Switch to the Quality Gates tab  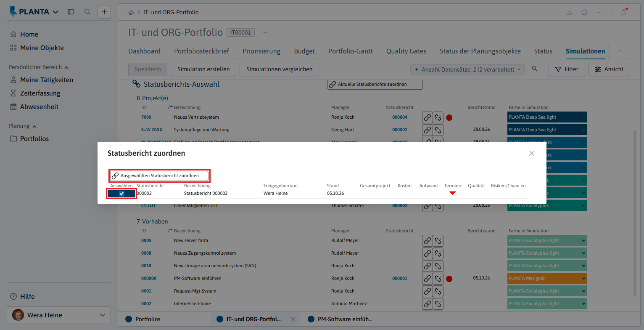point(406,51)
